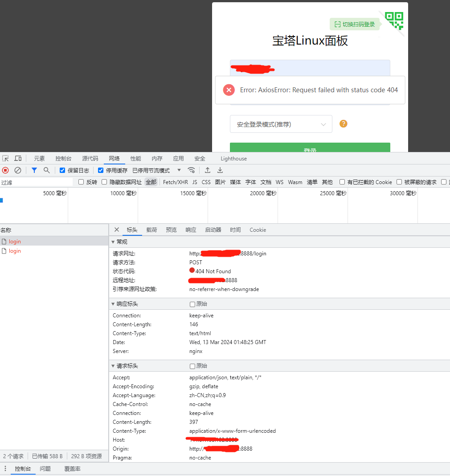Check 被屏蔽的请求 option
450x476 pixels.
399,182
